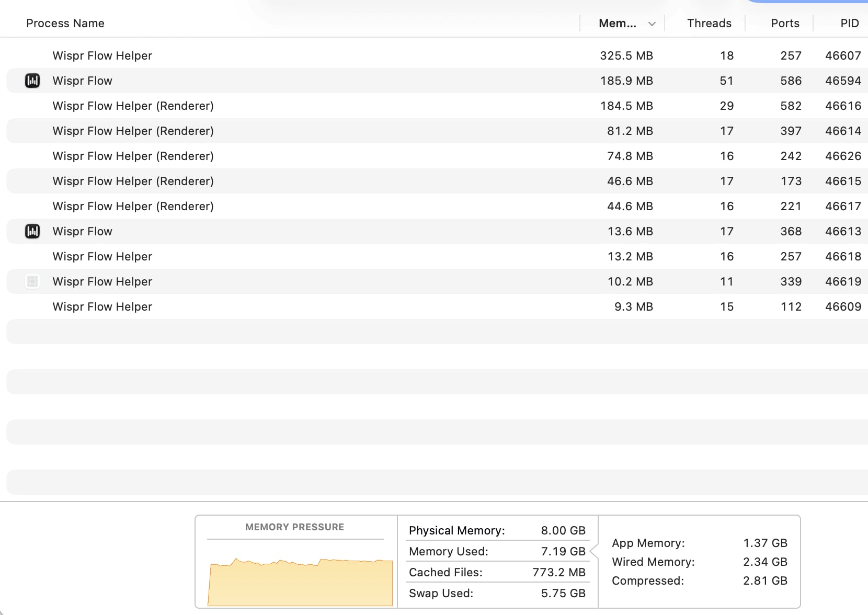
Task: Click the MEMORY PRESSURE heading
Action: [295, 527]
